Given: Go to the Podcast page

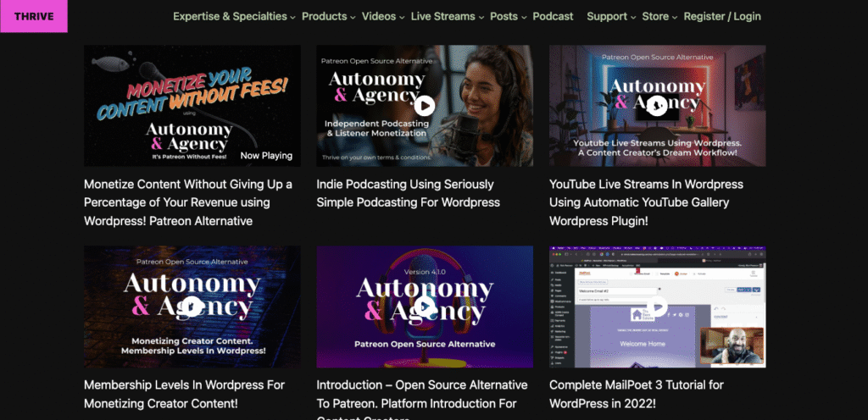Looking at the screenshot, I should click(553, 16).
